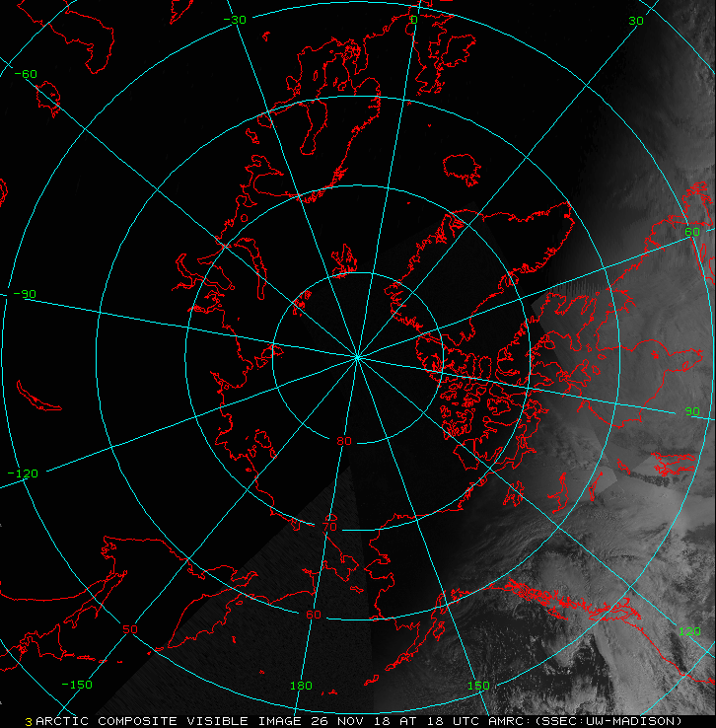This screenshot has width=716, height=728.
Task: Click the red 60 latitude label
Action: 314,615
